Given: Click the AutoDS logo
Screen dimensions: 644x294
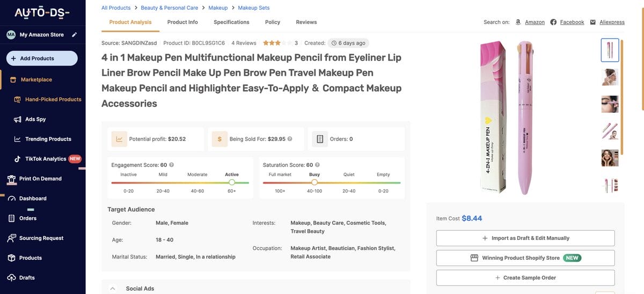Looking at the screenshot, I should click(x=42, y=12).
